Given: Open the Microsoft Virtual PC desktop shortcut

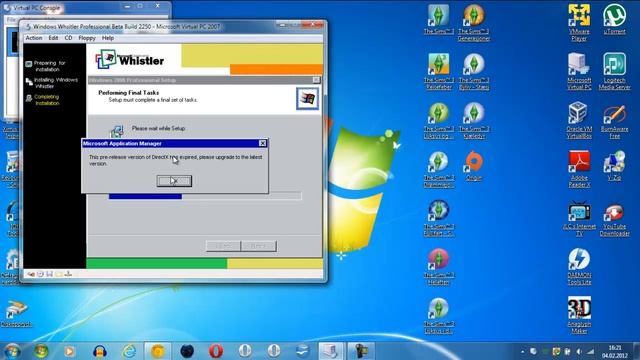Looking at the screenshot, I should click(x=579, y=71).
